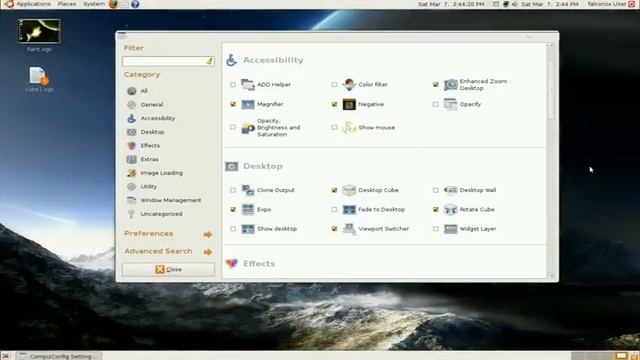Disable the Magnifier checkbox
This screenshot has width=640, height=360.
tap(233, 104)
